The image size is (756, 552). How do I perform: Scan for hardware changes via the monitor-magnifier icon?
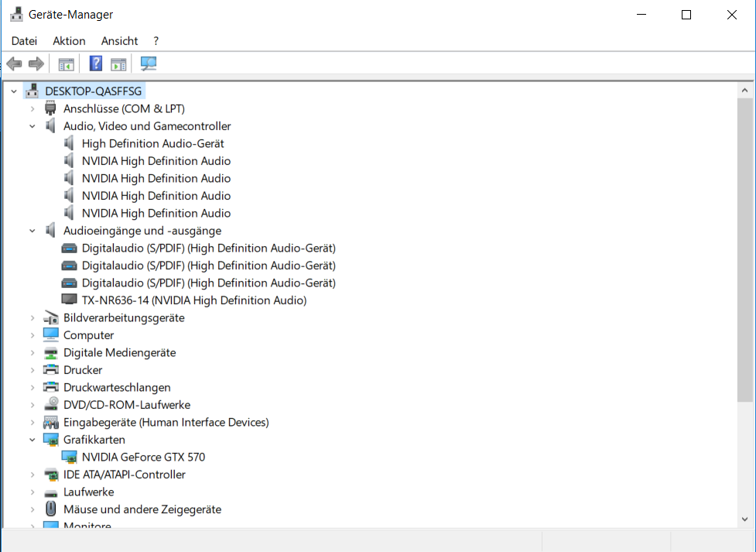pos(149,63)
